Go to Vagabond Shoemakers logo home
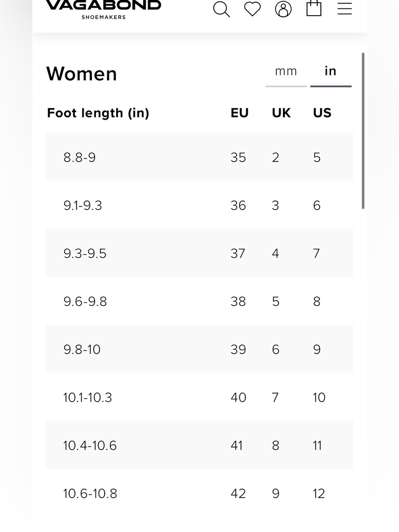399x532 pixels. click(103, 10)
